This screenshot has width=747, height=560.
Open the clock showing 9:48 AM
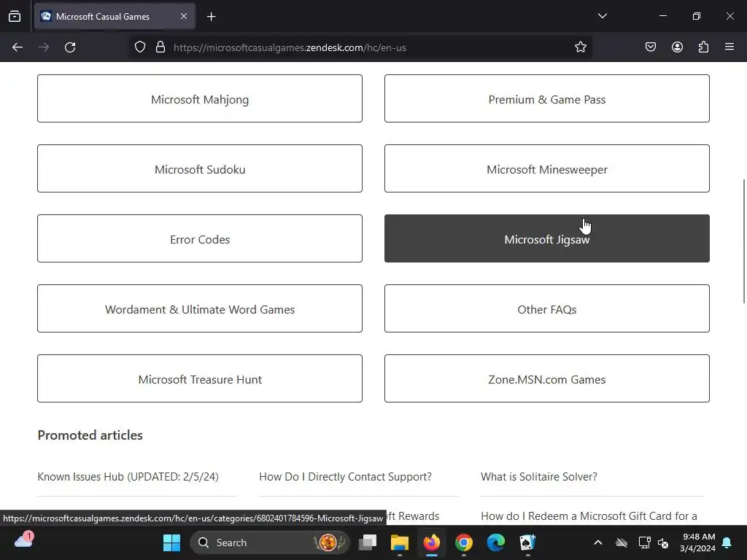(x=698, y=542)
